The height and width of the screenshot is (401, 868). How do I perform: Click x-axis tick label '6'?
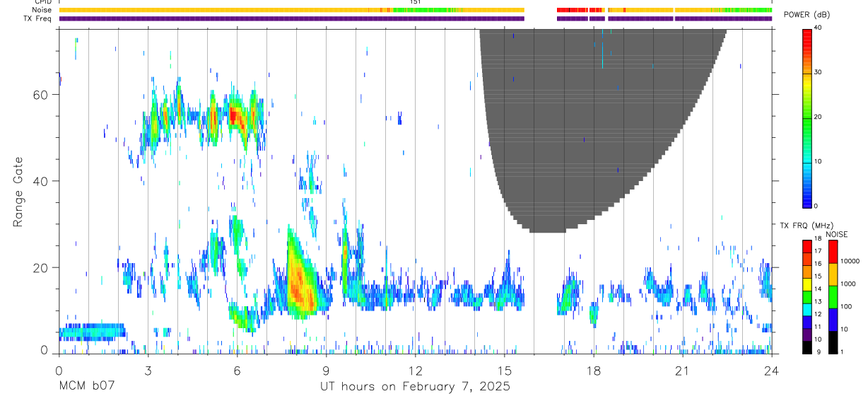[237, 370]
